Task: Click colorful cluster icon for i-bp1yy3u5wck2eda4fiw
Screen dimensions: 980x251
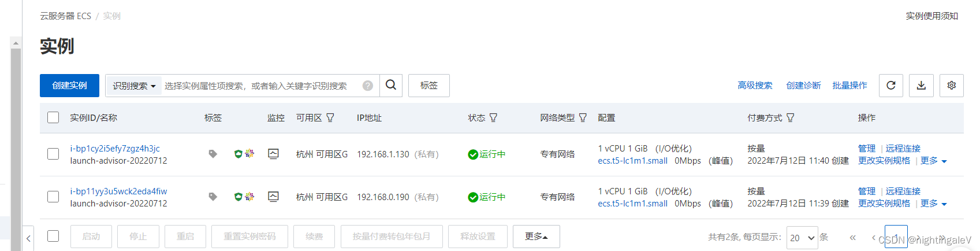Action: point(249,197)
